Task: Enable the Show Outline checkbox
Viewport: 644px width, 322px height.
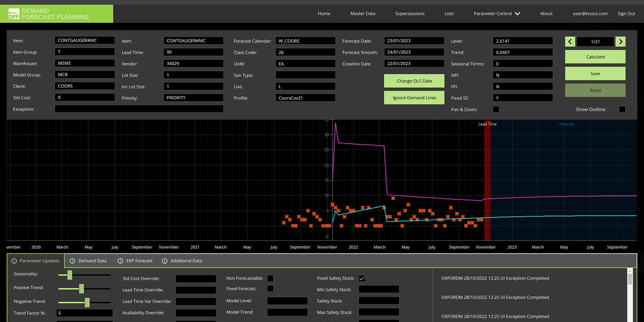Action: (622, 109)
